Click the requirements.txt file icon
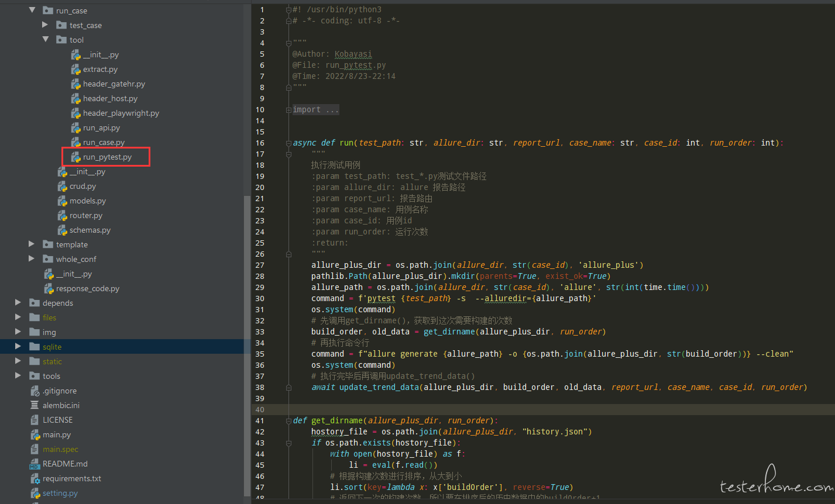The height and width of the screenshot is (504, 835). (x=35, y=478)
